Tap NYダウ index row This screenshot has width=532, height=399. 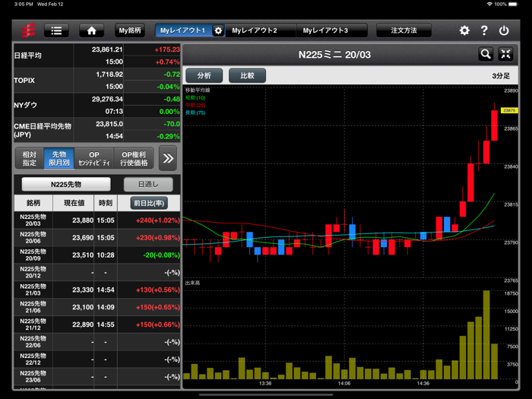97,105
